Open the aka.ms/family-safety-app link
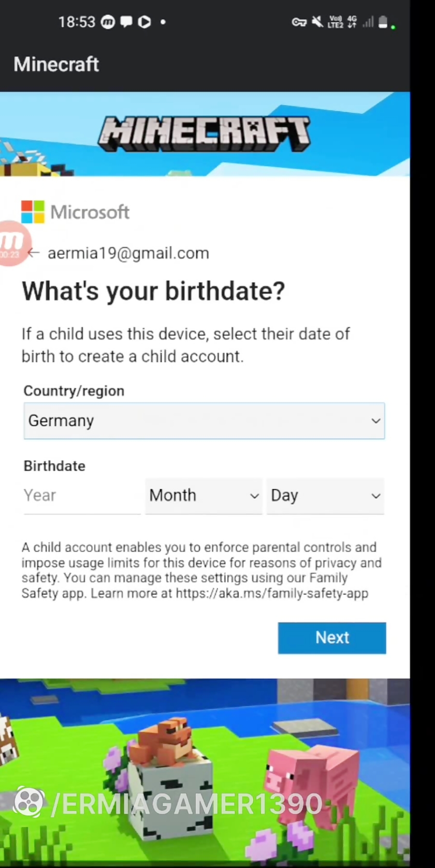The image size is (435, 868). pyautogui.click(x=272, y=593)
